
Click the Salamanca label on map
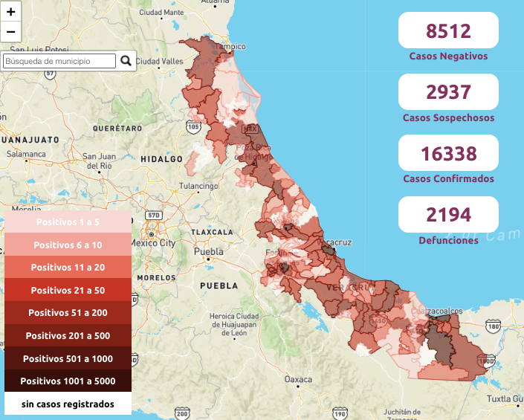(26, 154)
